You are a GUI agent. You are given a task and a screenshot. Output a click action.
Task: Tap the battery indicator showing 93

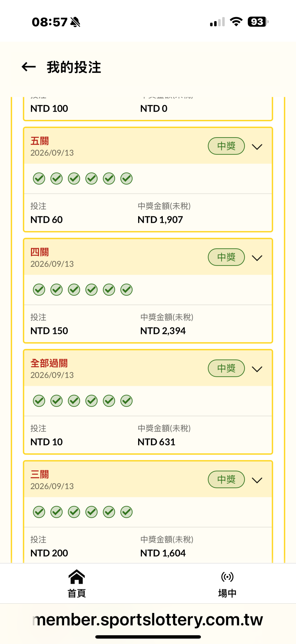(x=258, y=22)
